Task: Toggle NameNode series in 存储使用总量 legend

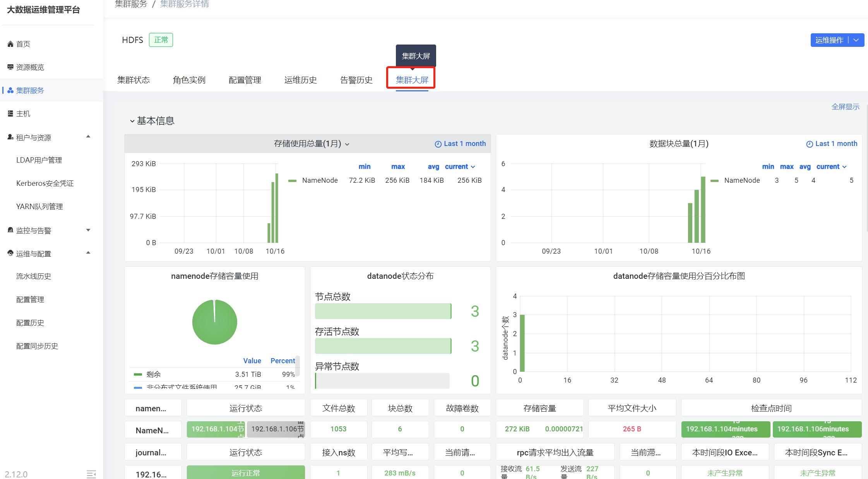Action: [320, 180]
